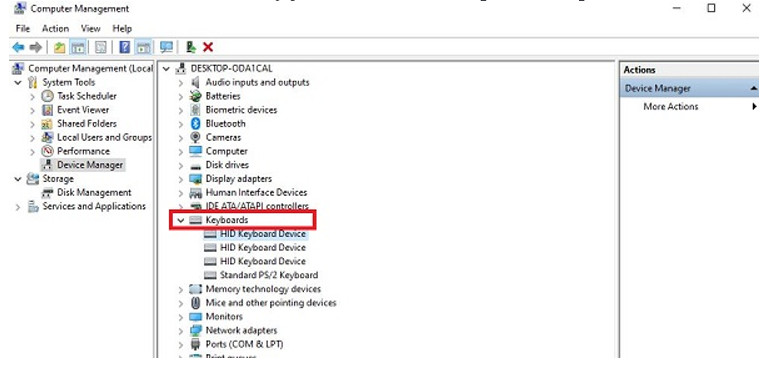Open the Action menu
Viewport: 767px width, 375px height.
[55, 28]
